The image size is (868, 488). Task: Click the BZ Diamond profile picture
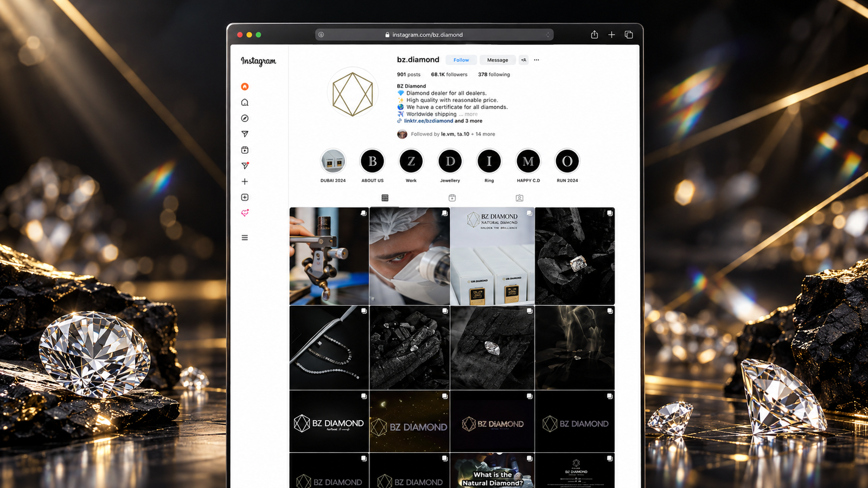pyautogui.click(x=353, y=92)
